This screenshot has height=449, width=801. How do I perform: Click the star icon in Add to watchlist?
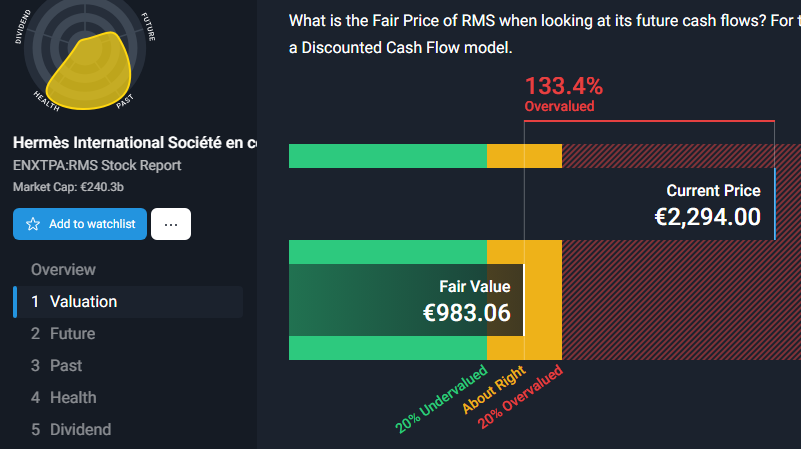click(33, 224)
